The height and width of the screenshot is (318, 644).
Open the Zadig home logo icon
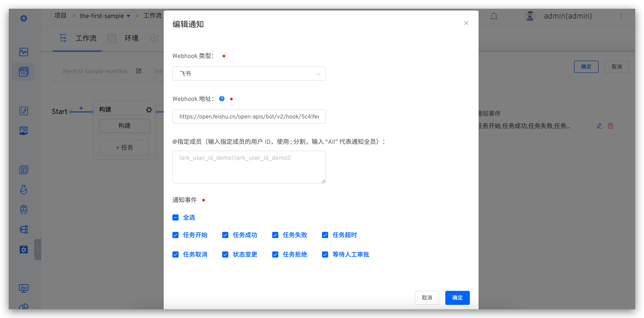[x=23, y=18]
